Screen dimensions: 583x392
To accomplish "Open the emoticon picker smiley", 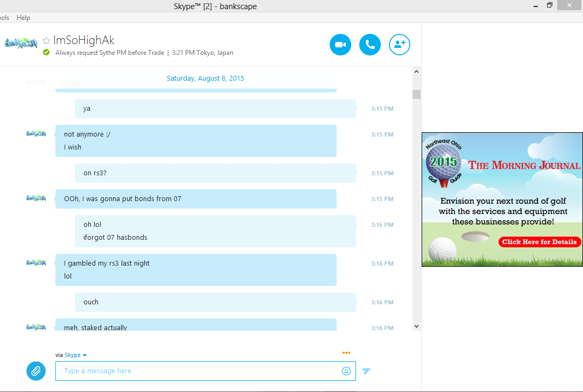I will pyautogui.click(x=346, y=371).
